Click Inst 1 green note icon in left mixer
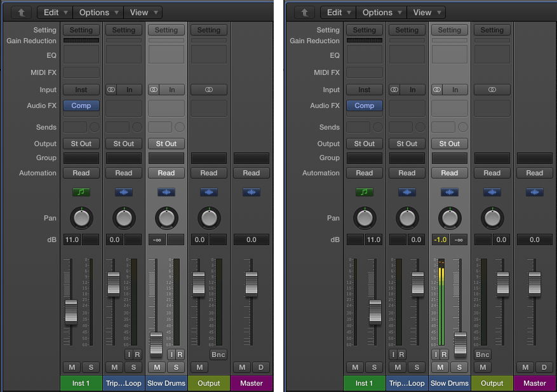Screen dimensions: 557x392 pyautogui.click(x=81, y=193)
